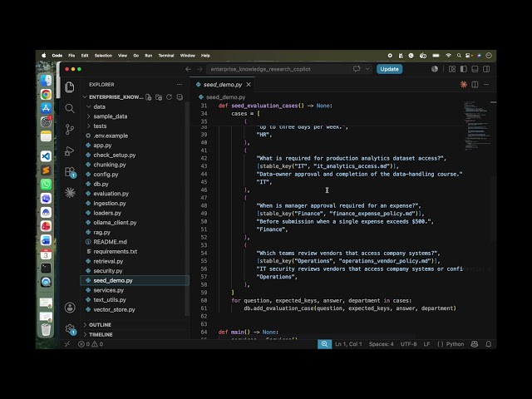Click Ln 1, Col 1 in status bar
532x399 pixels.
[x=348, y=344]
